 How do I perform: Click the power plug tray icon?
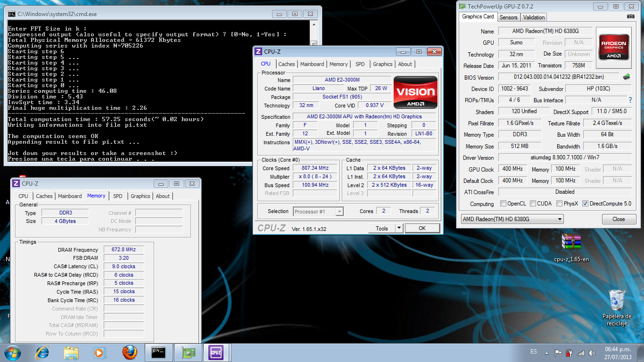coord(569,353)
